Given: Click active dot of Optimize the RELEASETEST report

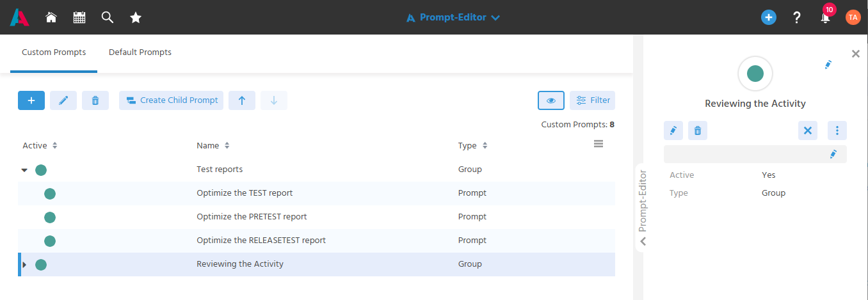Looking at the screenshot, I should (50, 241).
